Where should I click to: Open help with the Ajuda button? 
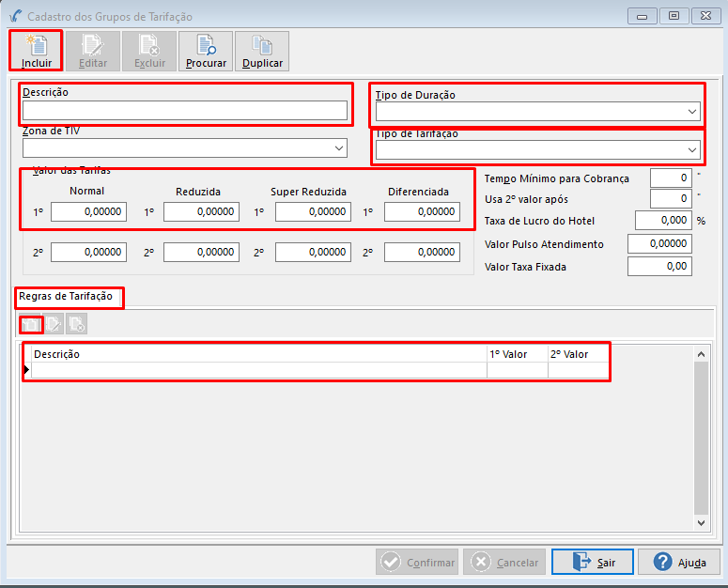click(x=679, y=562)
